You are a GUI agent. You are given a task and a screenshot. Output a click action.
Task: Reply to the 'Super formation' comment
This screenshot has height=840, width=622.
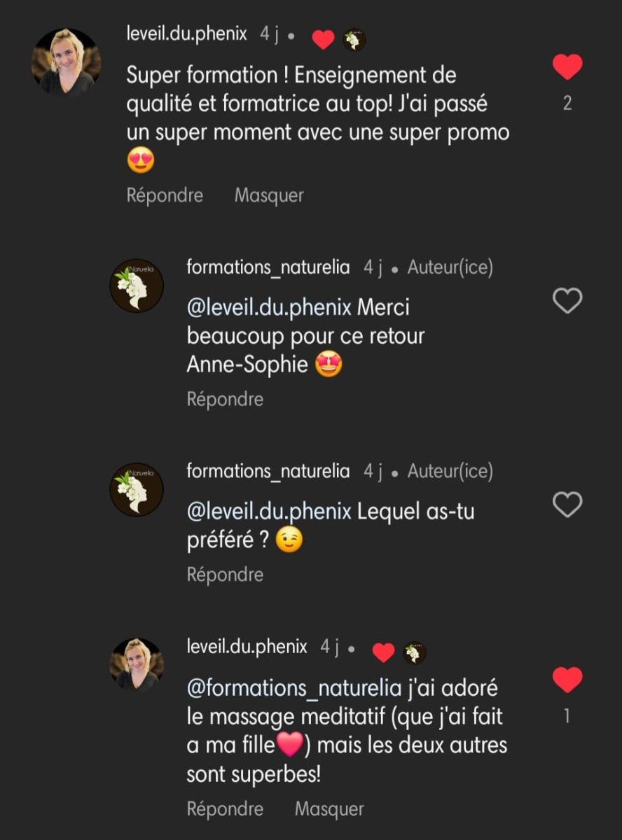(165, 195)
